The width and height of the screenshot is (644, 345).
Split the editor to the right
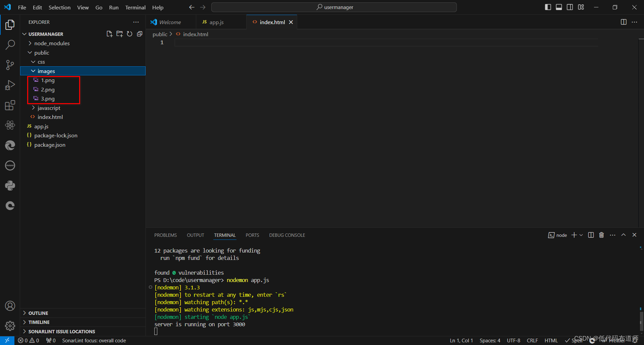[x=624, y=22]
